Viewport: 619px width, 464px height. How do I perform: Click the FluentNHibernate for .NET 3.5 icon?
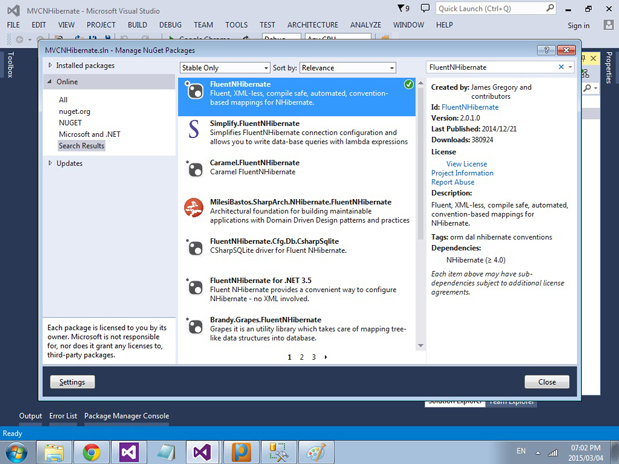coord(194,287)
